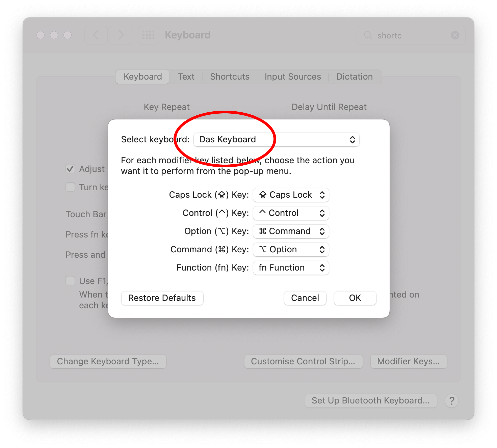This screenshot has height=448, width=497.
Task: Change the Command Key action dropdown
Action: tap(291, 250)
